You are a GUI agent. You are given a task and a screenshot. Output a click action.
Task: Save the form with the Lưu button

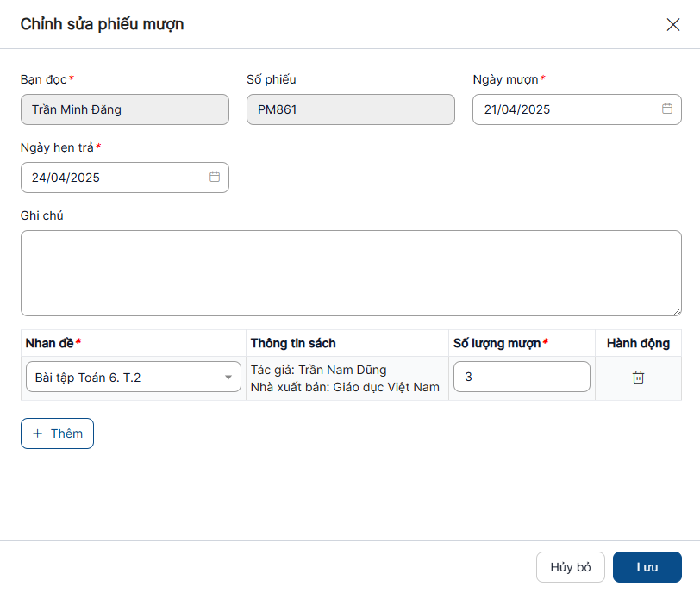coord(647,567)
